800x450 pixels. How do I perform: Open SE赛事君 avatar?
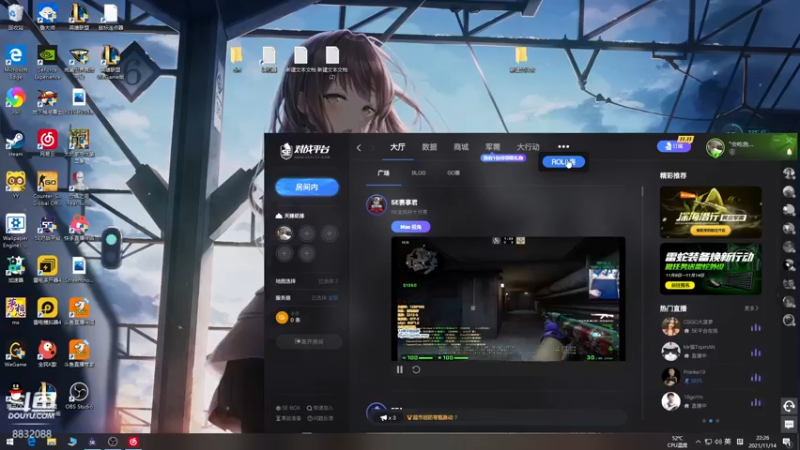[377, 205]
